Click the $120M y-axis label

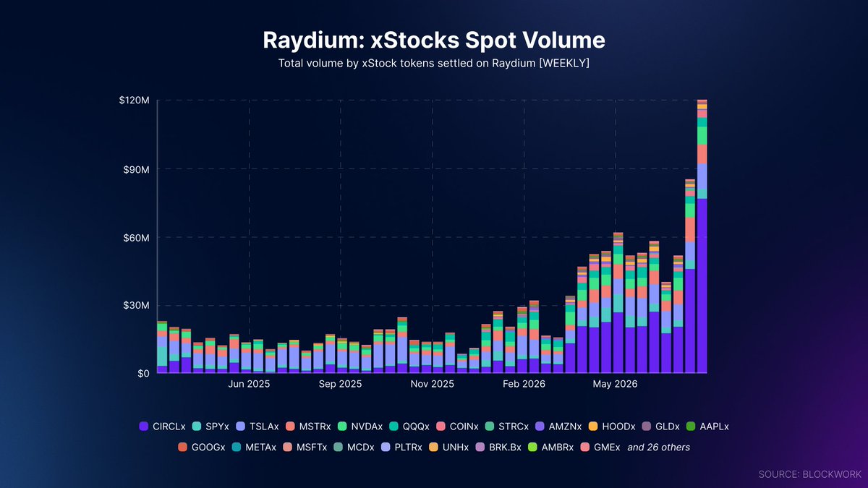click(x=135, y=100)
